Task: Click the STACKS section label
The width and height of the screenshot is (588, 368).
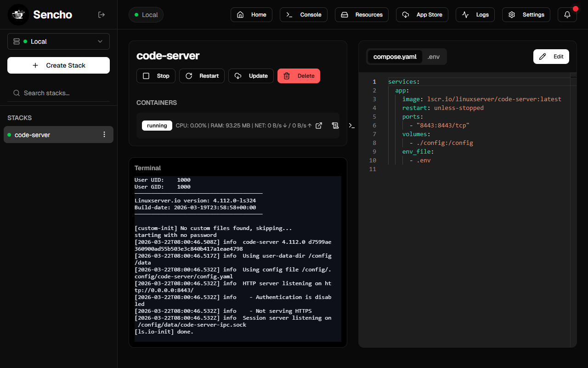Action: tap(20, 118)
